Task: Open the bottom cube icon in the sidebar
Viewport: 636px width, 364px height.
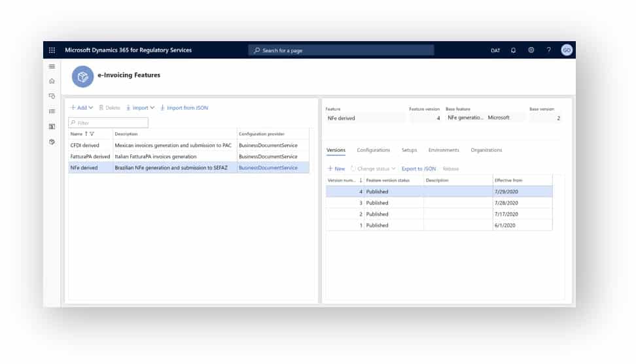Action: pyautogui.click(x=52, y=142)
